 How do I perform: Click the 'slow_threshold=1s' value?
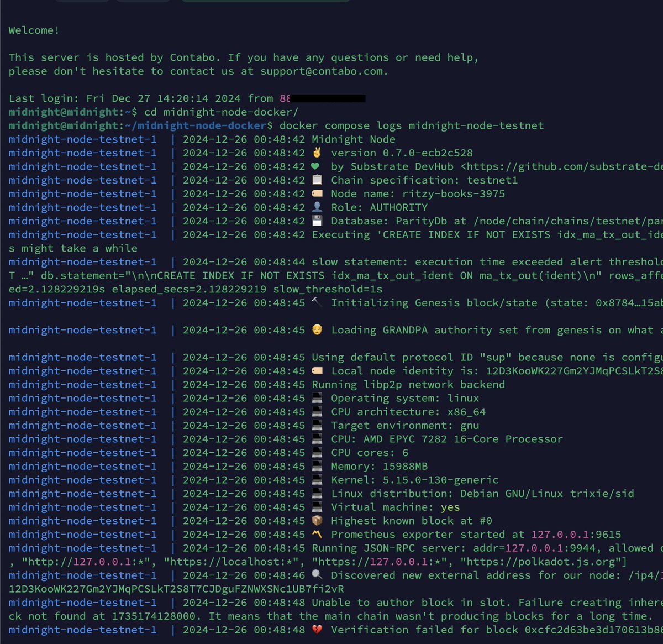[328, 289]
